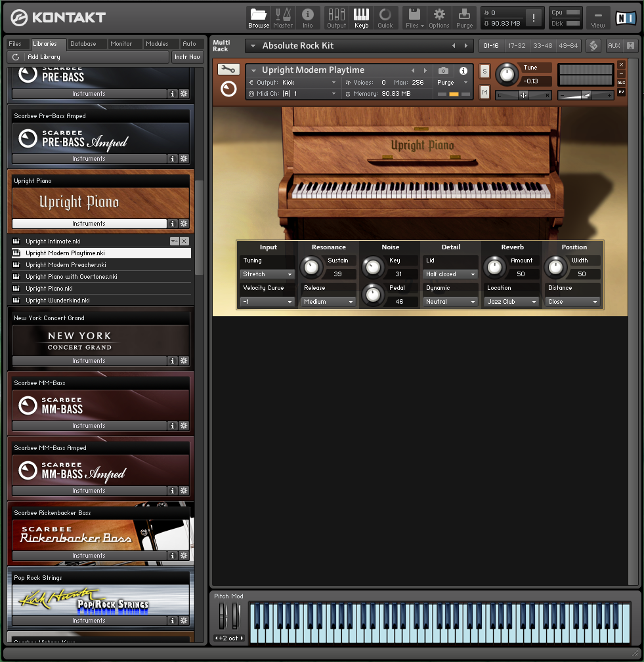Image resolution: width=644 pixels, height=662 pixels.
Task: Open Scarbee MM-Bass library gear options
Action: point(184,426)
